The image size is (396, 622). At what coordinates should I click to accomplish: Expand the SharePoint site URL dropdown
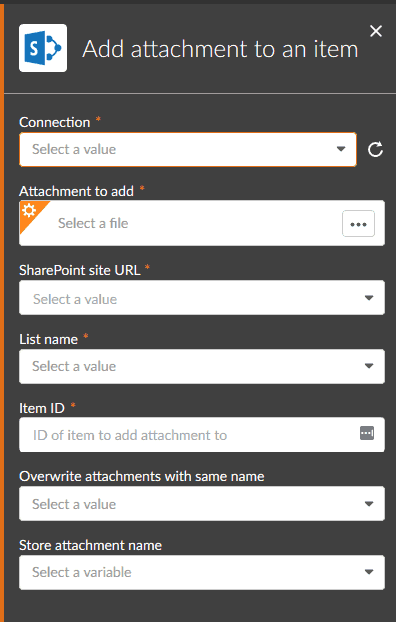click(x=202, y=298)
